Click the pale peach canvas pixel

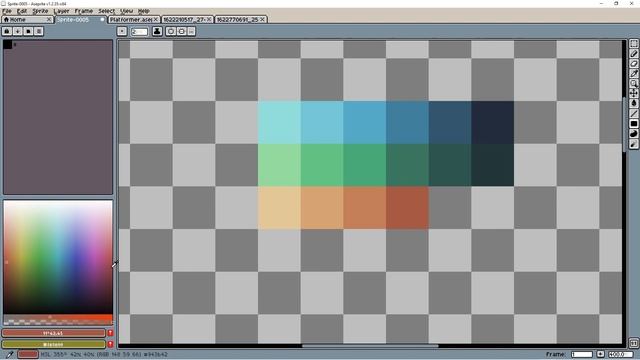click(279, 207)
